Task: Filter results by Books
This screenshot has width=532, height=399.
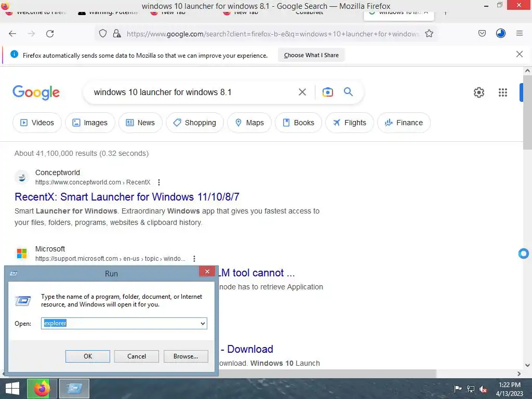Action: point(298,123)
